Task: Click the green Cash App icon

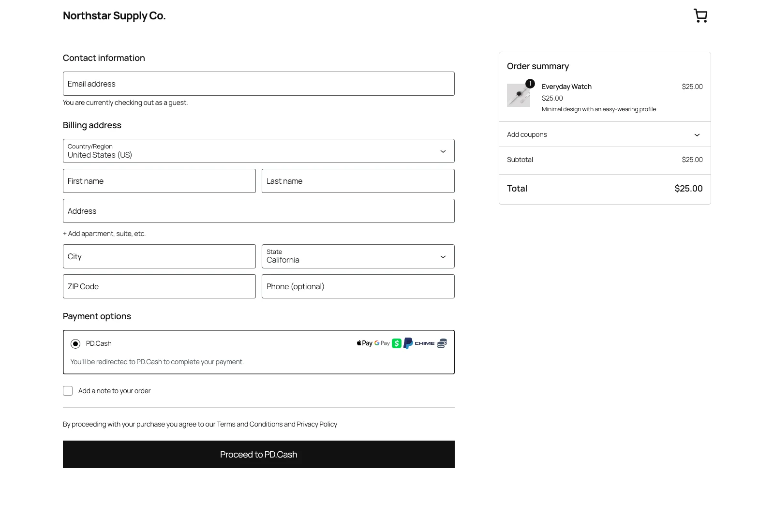Action: (x=397, y=343)
